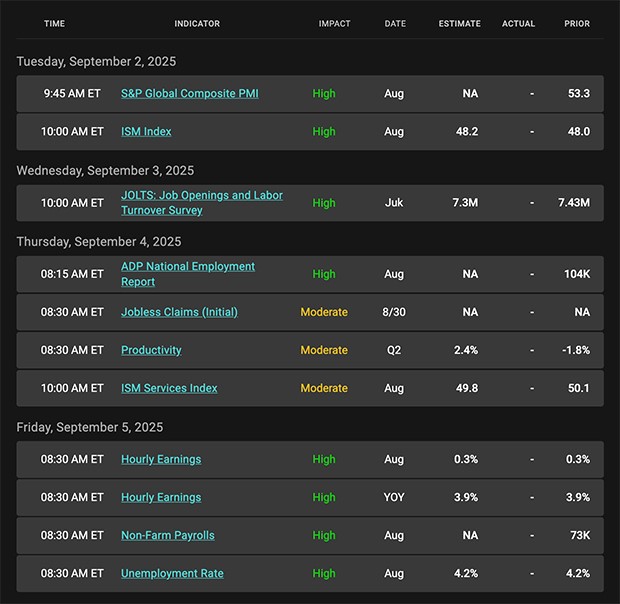The height and width of the screenshot is (604, 620).
Task: Open JOLTS Job Openings and Labor Turnover Survey
Action: tap(201, 196)
